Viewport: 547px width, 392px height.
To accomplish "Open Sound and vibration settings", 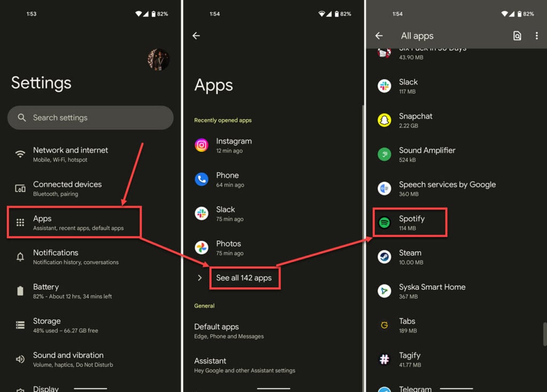I will click(90, 359).
